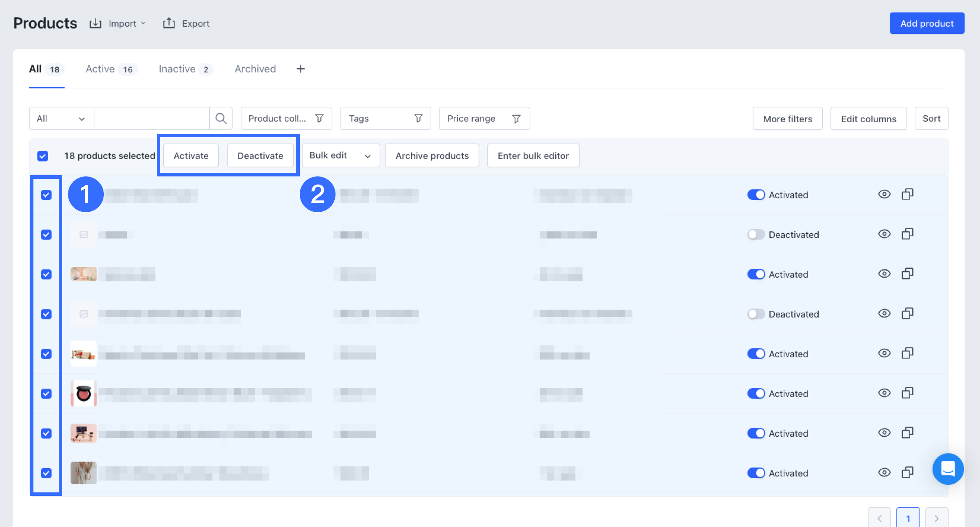Open the Bulk edit dropdown

(x=341, y=156)
